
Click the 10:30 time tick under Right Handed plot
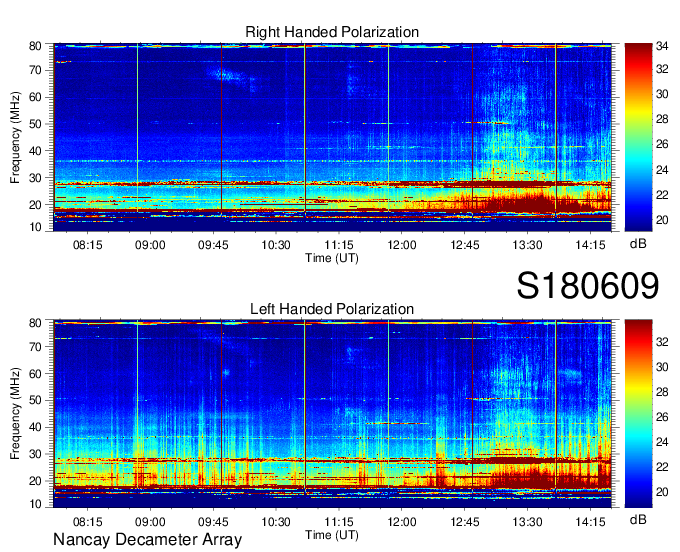(276, 245)
